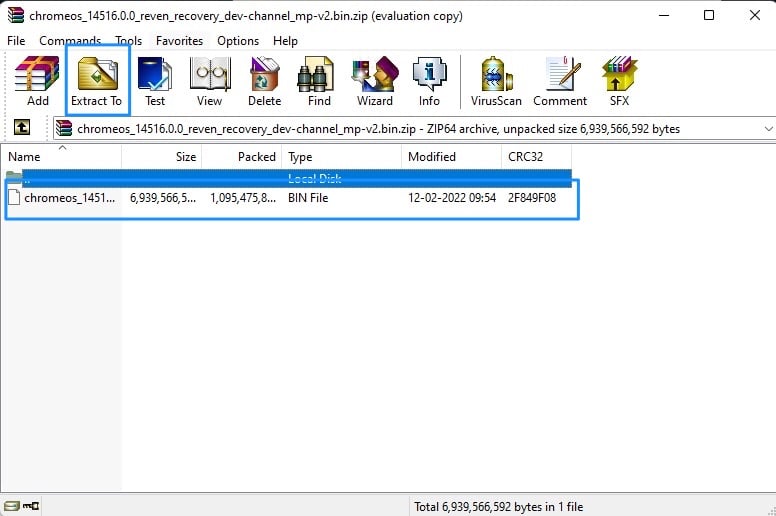The image size is (776, 516).
Task: Expand the archive path dropdown
Action: pyautogui.click(x=768, y=129)
